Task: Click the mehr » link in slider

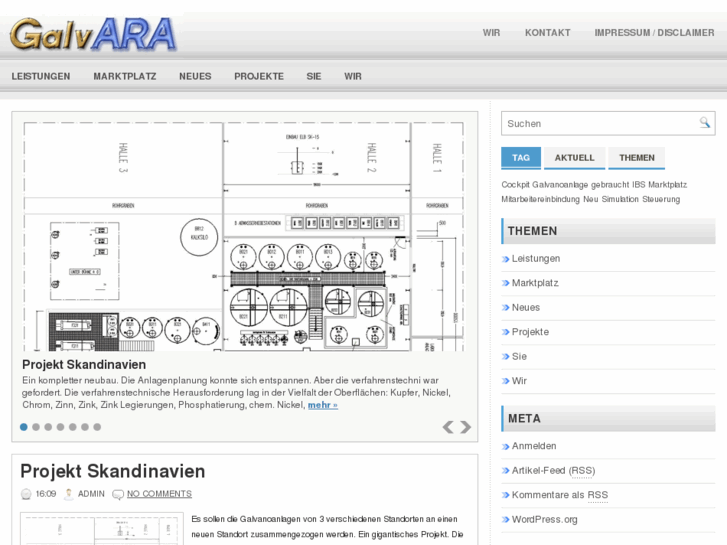Action: coord(323,405)
